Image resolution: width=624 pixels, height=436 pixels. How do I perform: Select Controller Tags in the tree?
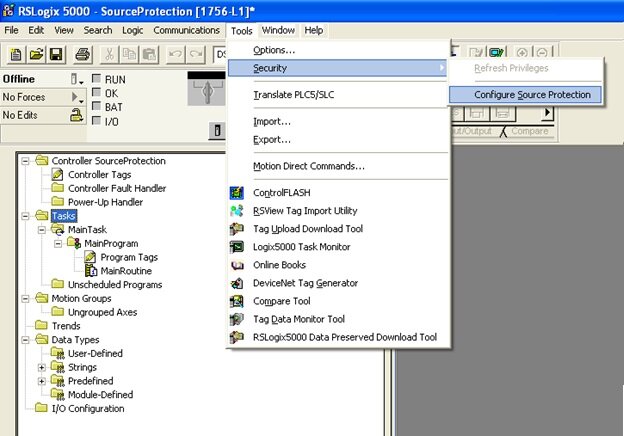pos(99,175)
